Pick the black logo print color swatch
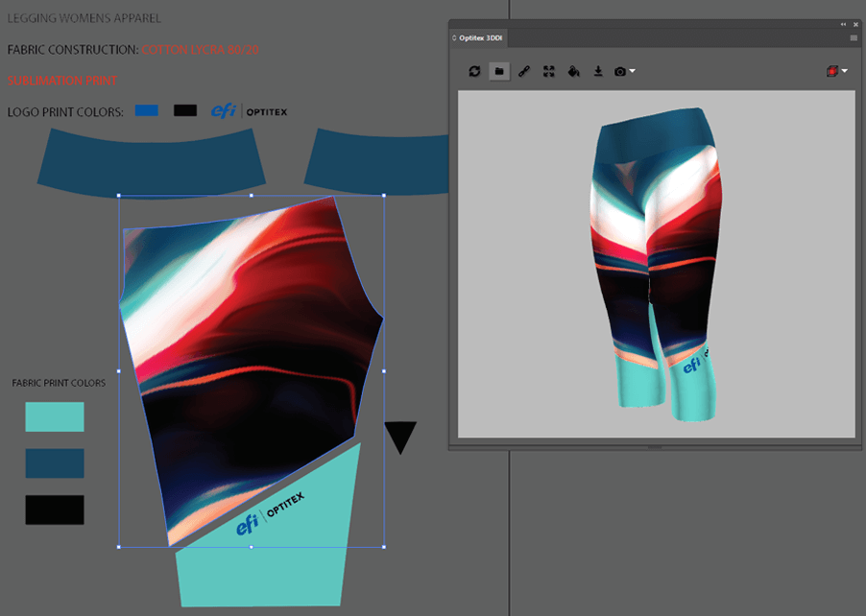 [185, 111]
